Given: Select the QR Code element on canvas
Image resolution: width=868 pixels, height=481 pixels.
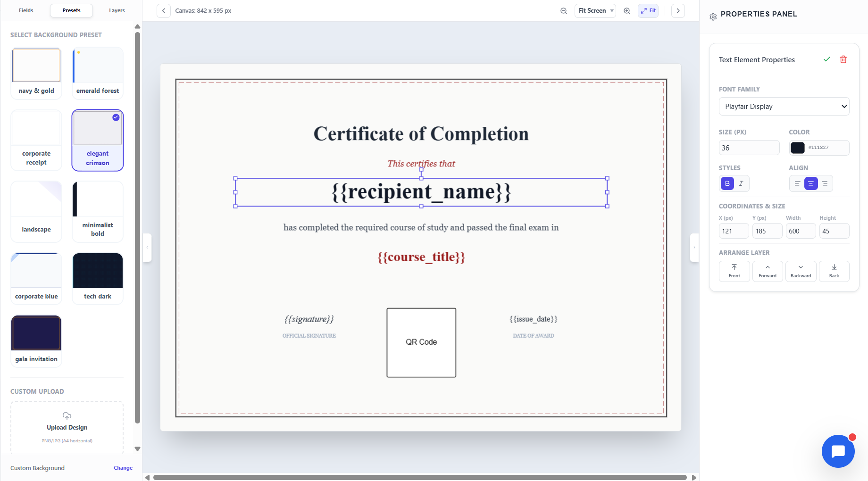Looking at the screenshot, I should 421,342.
